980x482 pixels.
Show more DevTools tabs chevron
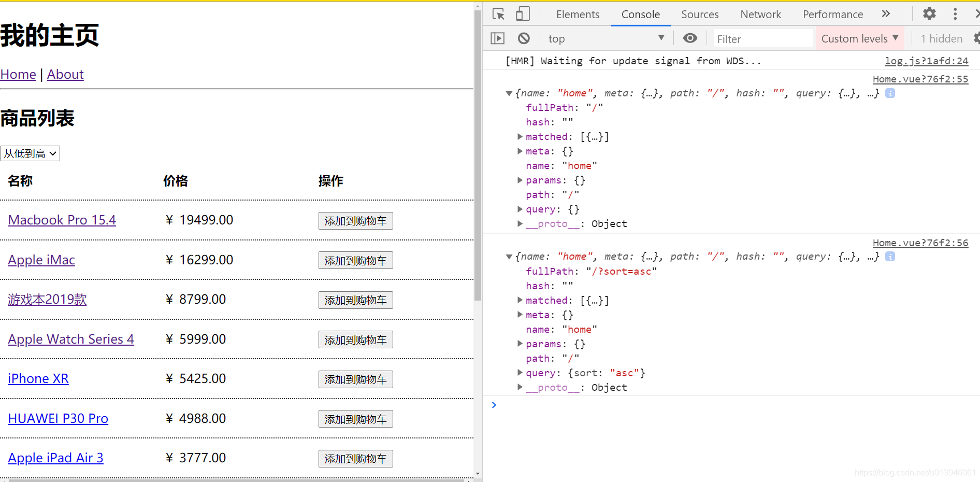[x=886, y=14]
